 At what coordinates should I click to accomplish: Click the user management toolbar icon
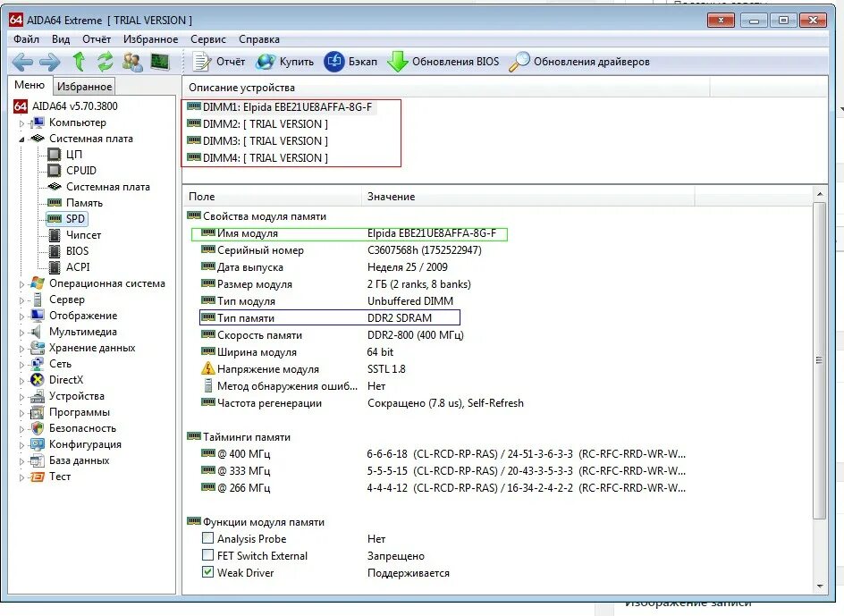[x=132, y=62]
